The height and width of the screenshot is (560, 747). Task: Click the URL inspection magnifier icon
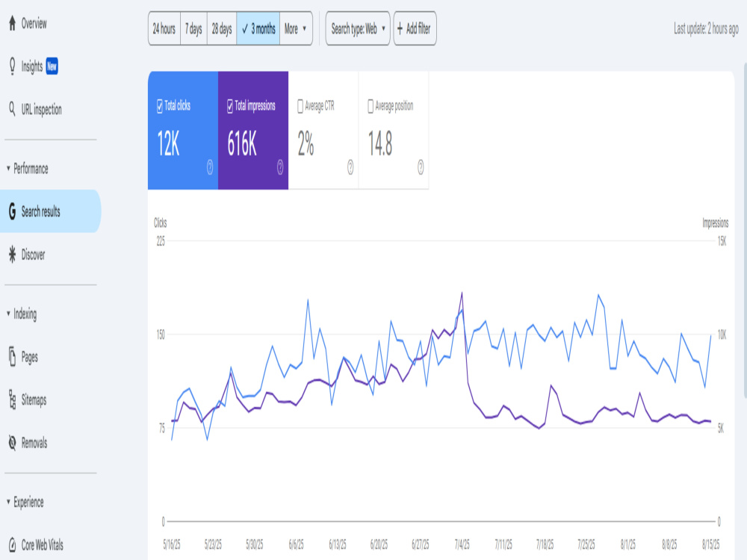coord(13,109)
